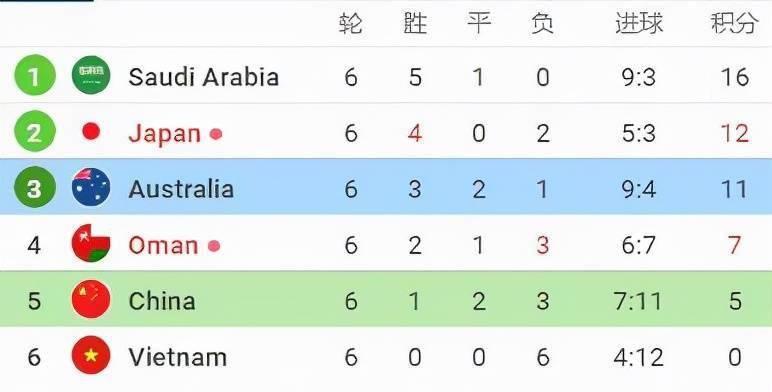
Task: Click the green rank 2 badge
Action: 35,131
